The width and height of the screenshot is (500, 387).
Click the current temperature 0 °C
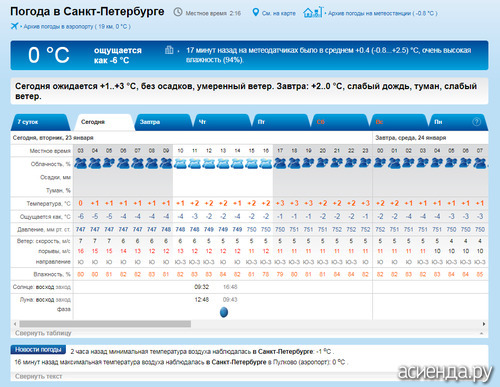click(49, 55)
